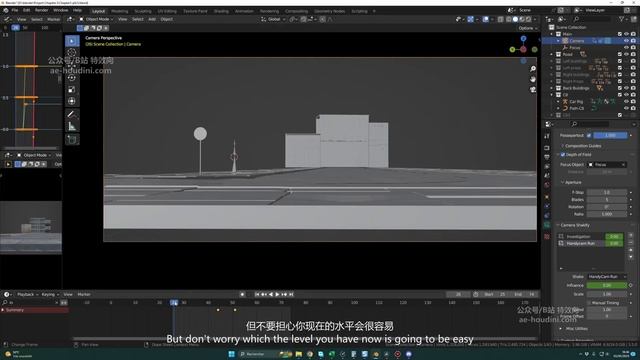Viewport: 640px width, 360px height.
Task: Click the Blender logo menu icon
Action: [6, 10]
